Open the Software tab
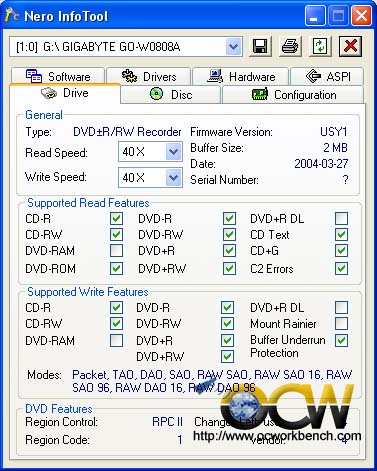 58,76
